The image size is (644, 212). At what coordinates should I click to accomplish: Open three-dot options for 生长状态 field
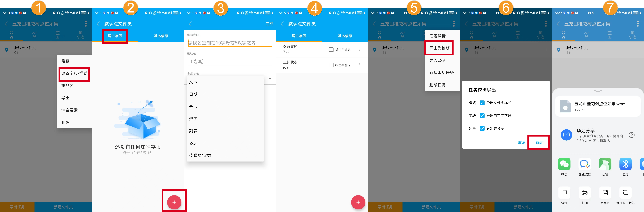coord(360,65)
